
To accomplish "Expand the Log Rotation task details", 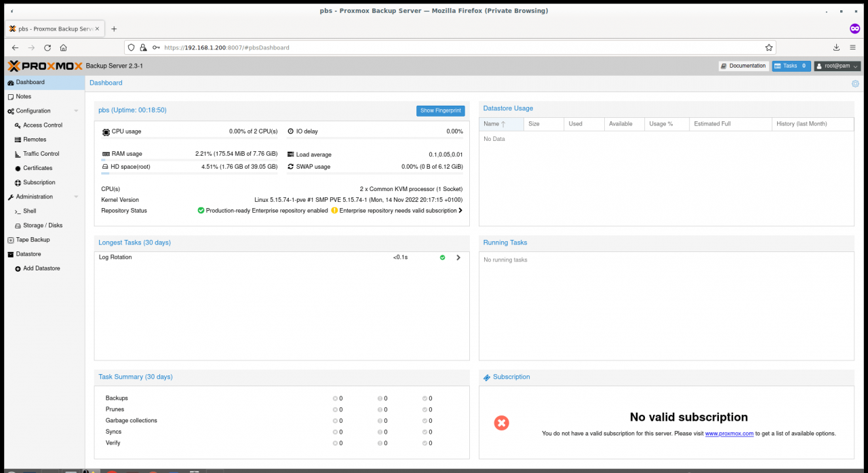I will point(458,258).
